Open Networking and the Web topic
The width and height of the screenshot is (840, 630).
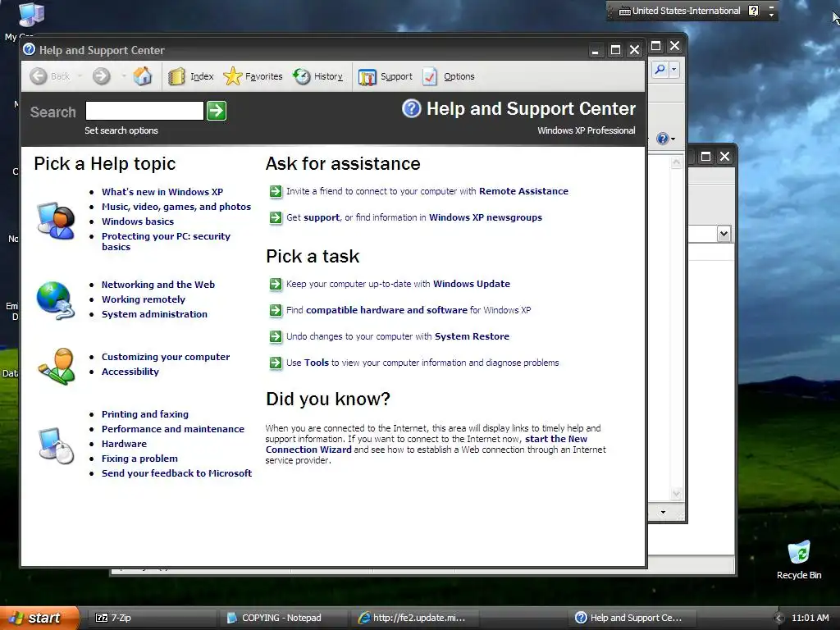[158, 285]
